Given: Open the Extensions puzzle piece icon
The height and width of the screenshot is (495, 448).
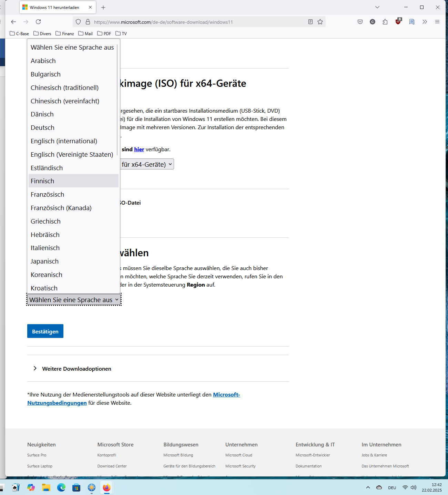Looking at the screenshot, I should point(385,22).
